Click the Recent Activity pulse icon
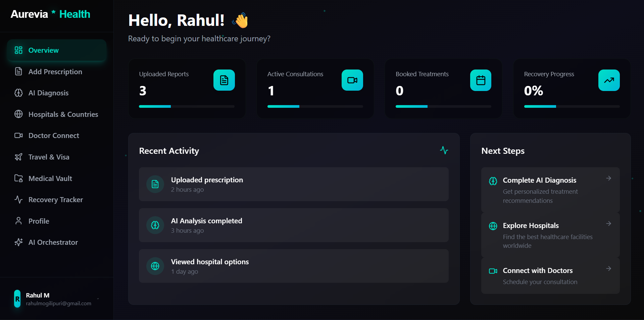Screen dimensions: 644x320 click(444, 150)
